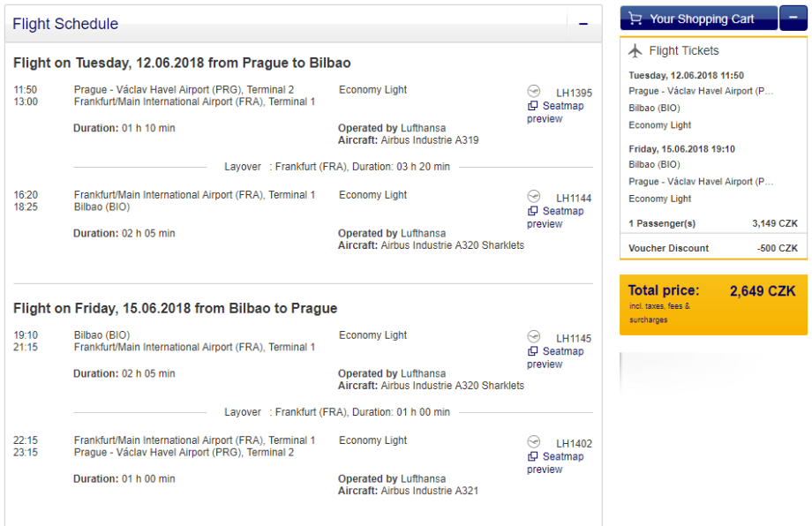Select the Flight Schedule panel title
The width and height of the screenshot is (812, 526).
[x=65, y=24]
